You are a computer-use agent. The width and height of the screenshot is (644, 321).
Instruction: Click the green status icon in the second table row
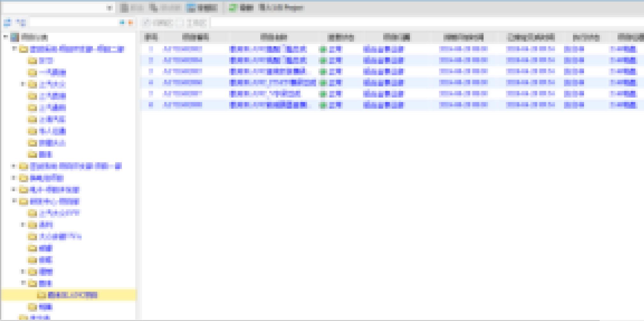[x=323, y=61]
